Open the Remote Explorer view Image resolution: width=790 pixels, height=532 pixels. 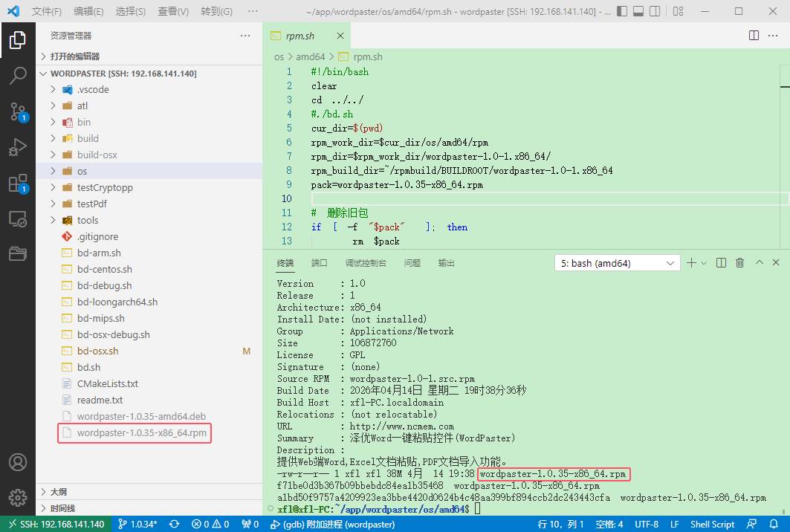(x=17, y=219)
